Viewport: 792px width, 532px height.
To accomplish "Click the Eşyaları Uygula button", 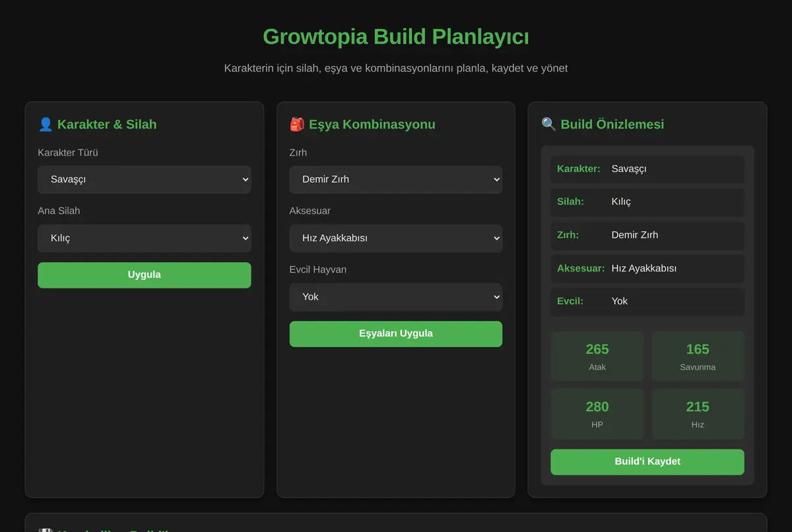I will pos(396,334).
